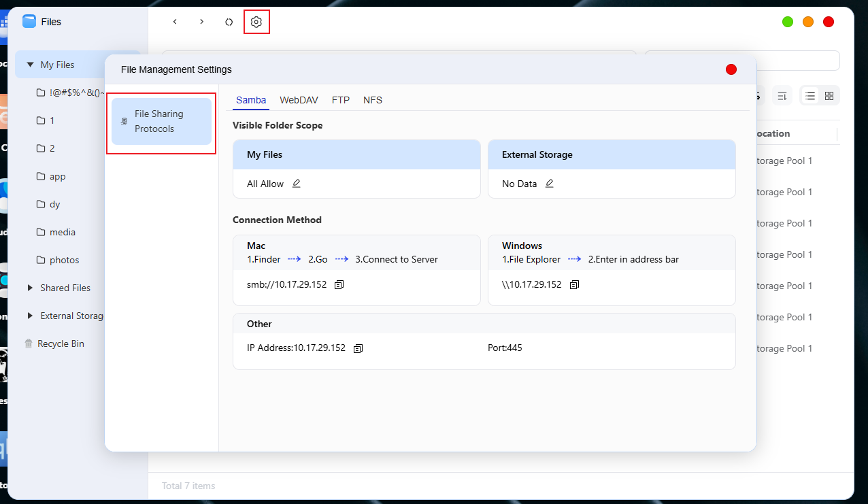Select the Samba tab

251,100
